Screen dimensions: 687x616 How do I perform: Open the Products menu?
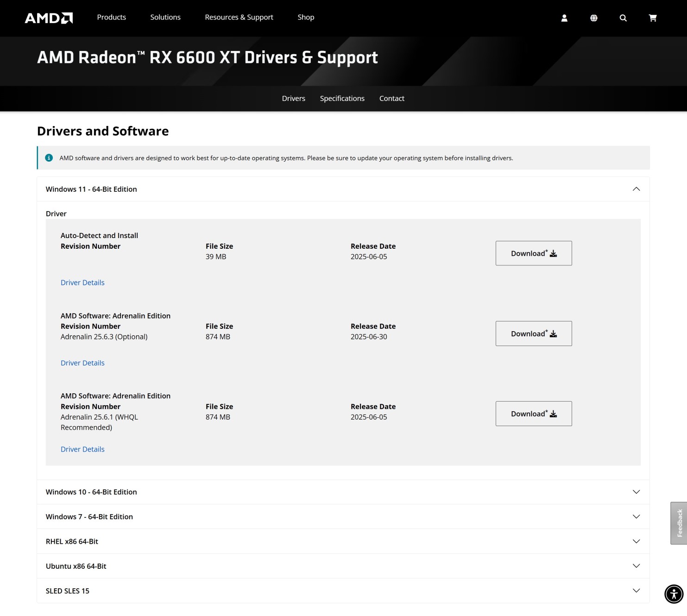click(x=111, y=17)
